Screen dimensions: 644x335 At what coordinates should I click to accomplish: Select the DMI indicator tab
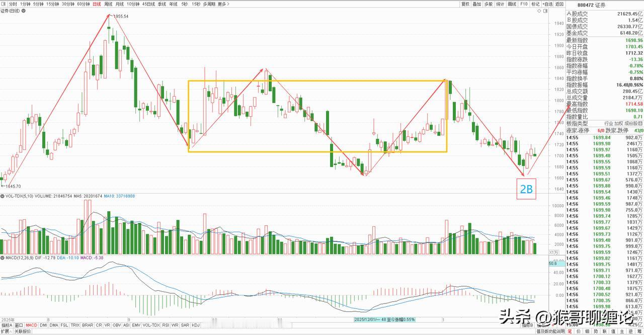pos(43,325)
